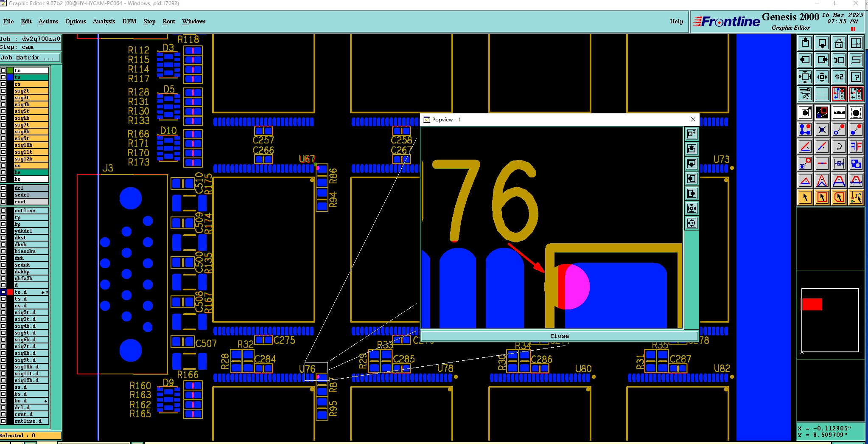Image resolution: width=868 pixels, height=444 pixels.
Task: Click the pan down icon in right toolbar
Action: click(x=822, y=43)
